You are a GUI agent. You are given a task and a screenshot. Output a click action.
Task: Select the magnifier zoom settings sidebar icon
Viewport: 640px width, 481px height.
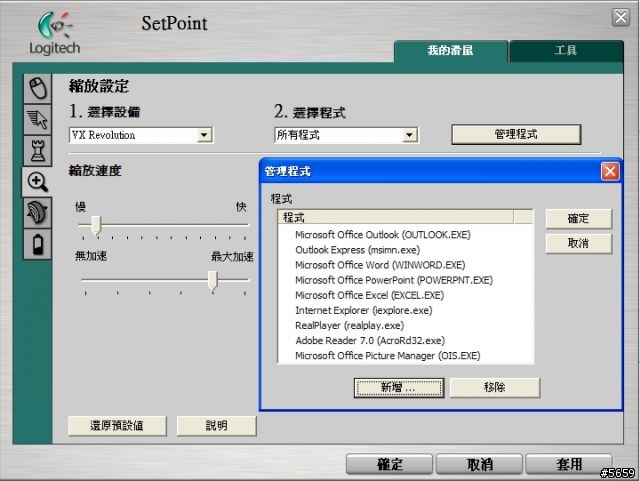point(38,182)
